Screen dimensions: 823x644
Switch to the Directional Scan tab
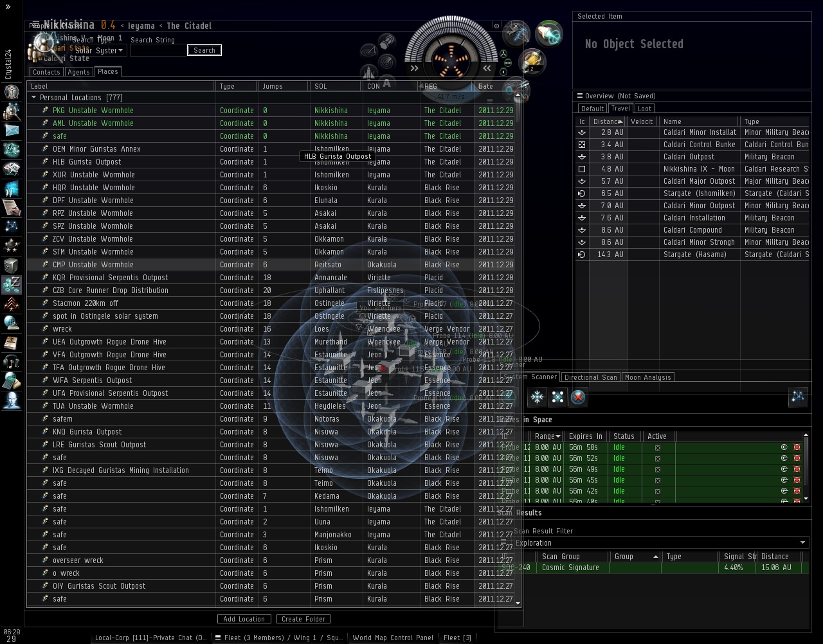(x=591, y=377)
